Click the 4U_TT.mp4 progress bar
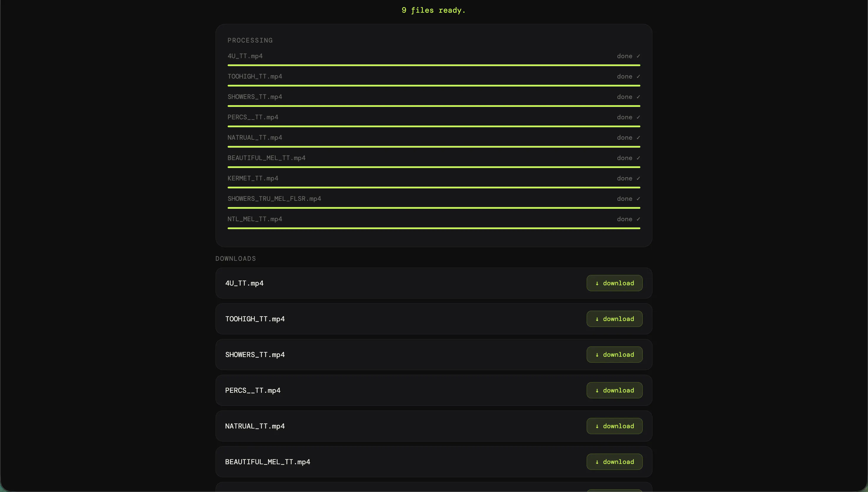868x492 pixels. click(434, 65)
